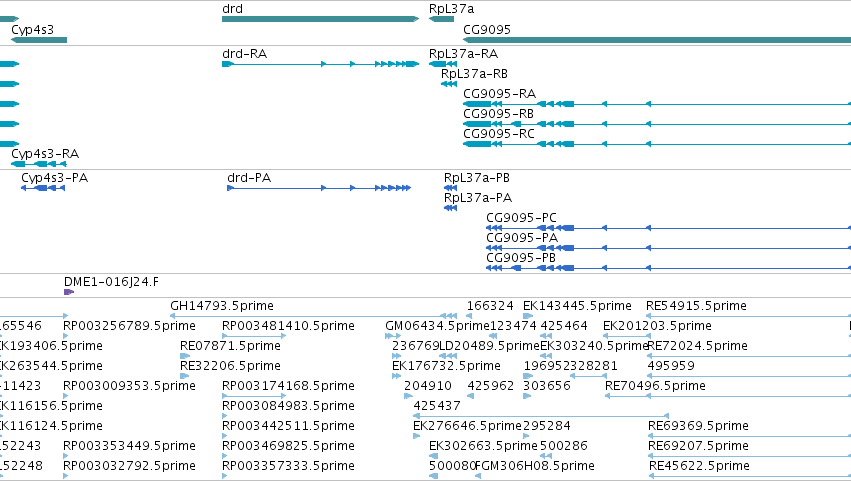
Task: Select the 500286 feature label
Action: [563, 447]
